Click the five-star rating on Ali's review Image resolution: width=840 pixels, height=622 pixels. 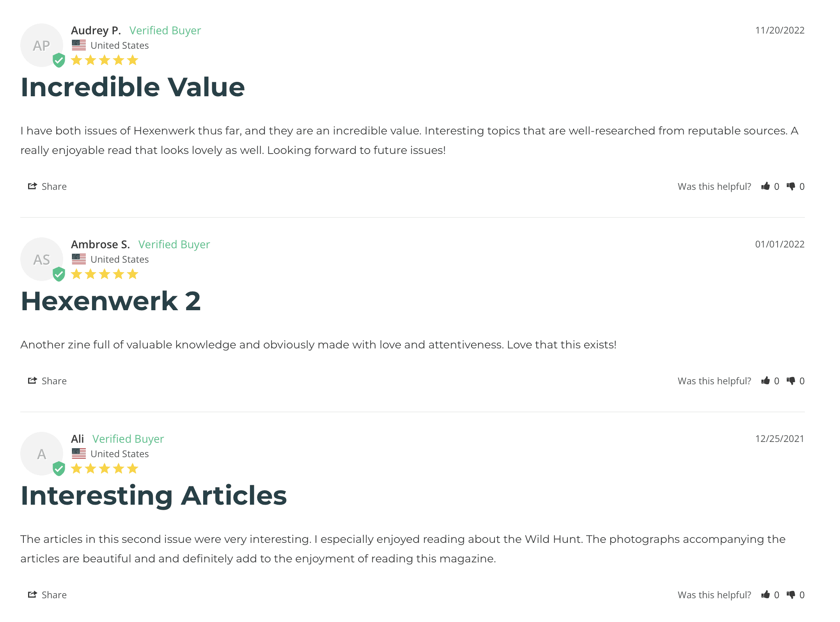tap(105, 468)
